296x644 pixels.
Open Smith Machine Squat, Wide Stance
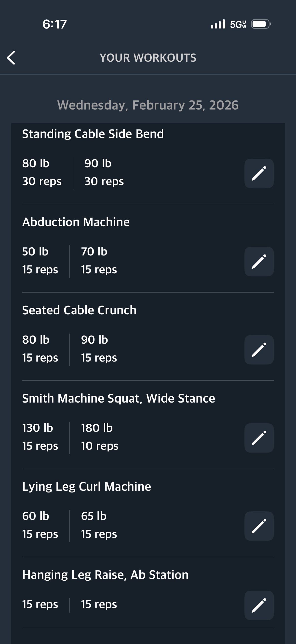tap(118, 398)
